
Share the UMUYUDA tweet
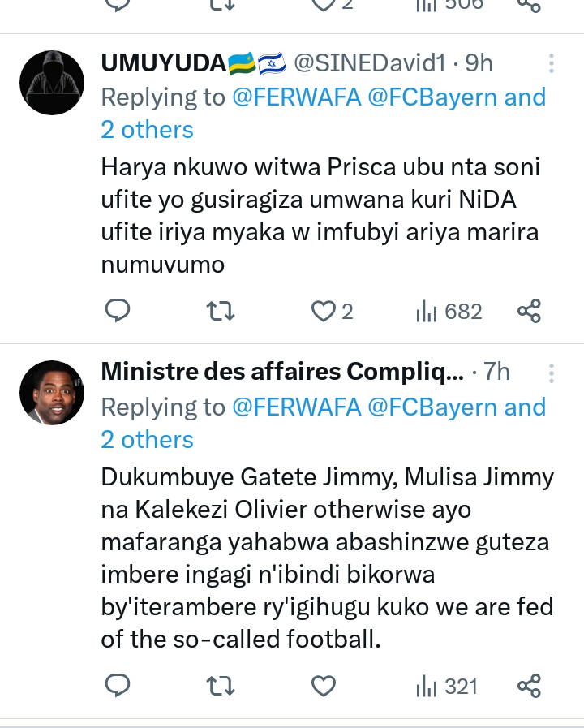coord(529,311)
